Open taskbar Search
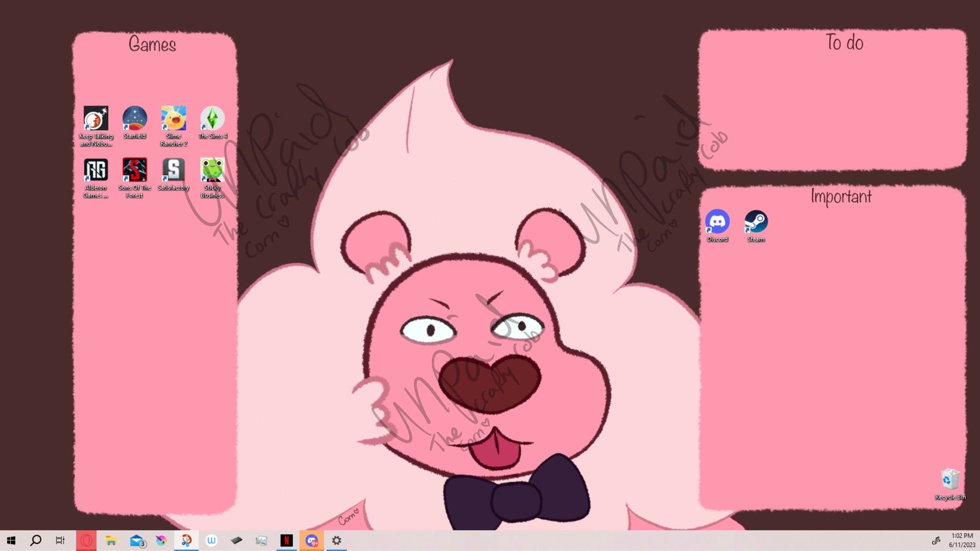 [36, 541]
